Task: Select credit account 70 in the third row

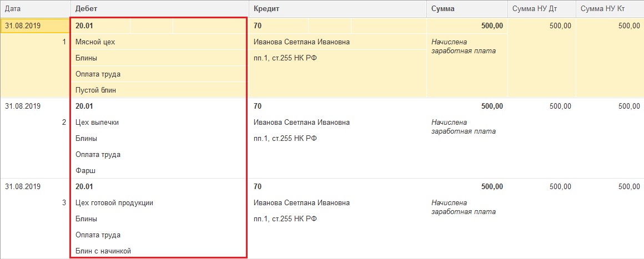Action: (x=258, y=187)
